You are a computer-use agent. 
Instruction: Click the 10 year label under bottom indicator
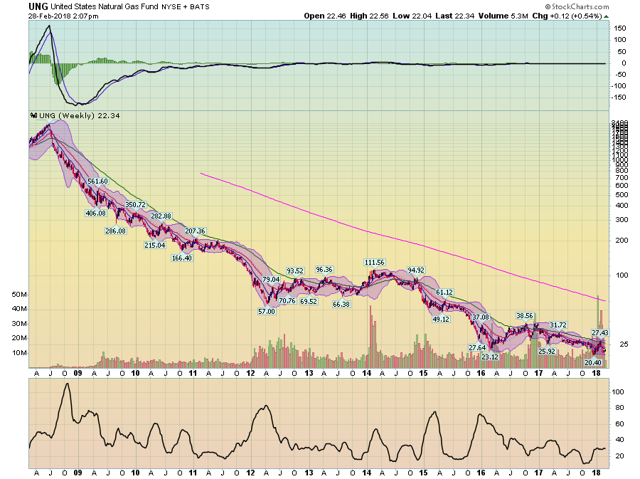click(x=135, y=472)
